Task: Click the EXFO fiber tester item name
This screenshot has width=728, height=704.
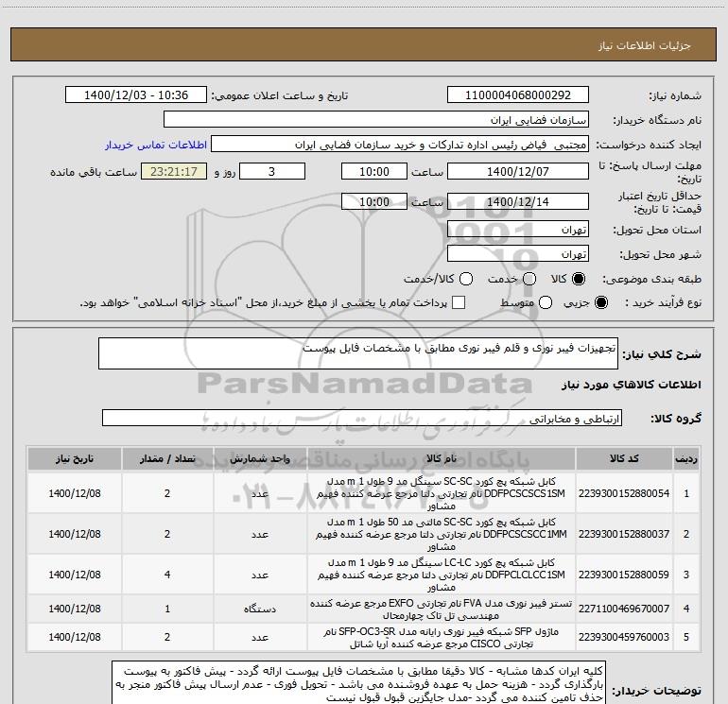Action: [442, 609]
